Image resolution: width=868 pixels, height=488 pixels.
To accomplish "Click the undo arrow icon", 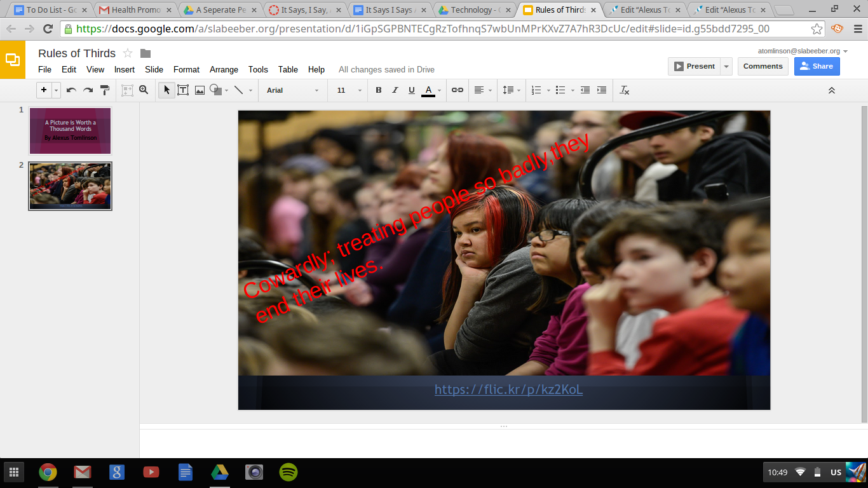I will tap(71, 90).
